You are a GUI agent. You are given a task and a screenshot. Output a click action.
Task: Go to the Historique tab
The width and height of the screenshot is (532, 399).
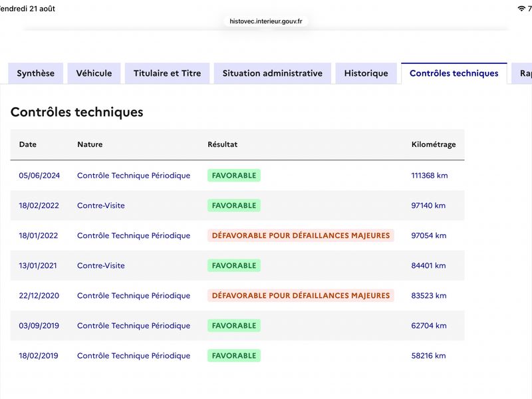coord(366,73)
